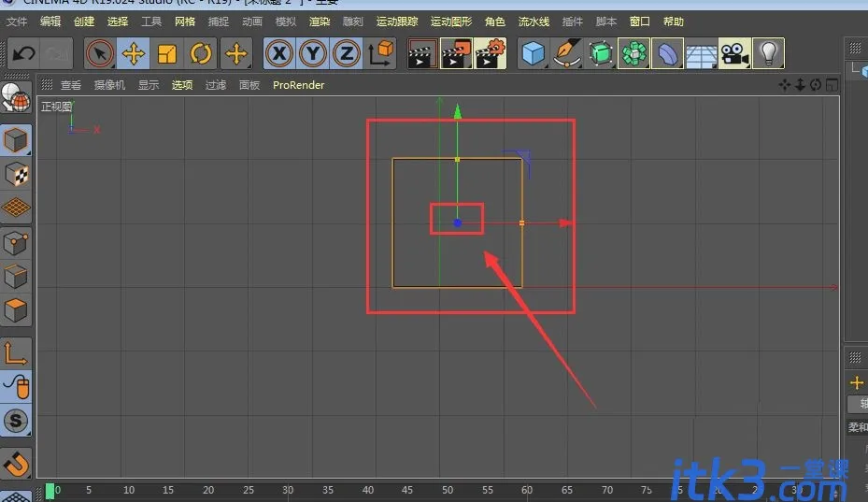
Task: Toggle Z axis lock
Action: tap(347, 53)
